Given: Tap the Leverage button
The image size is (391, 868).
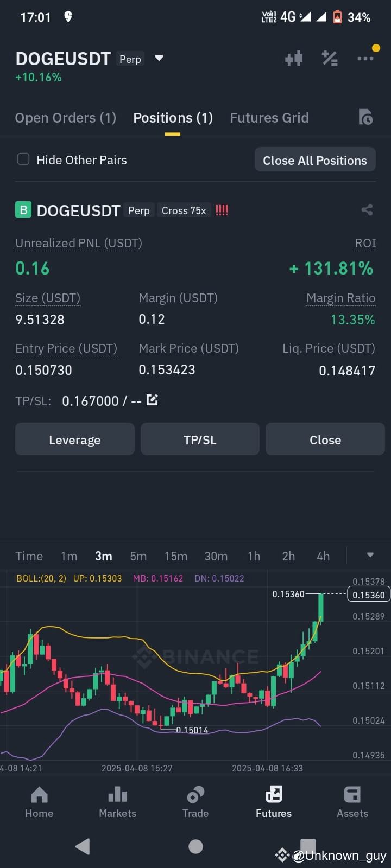Looking at the screenshot, I should tap(75, 439).
